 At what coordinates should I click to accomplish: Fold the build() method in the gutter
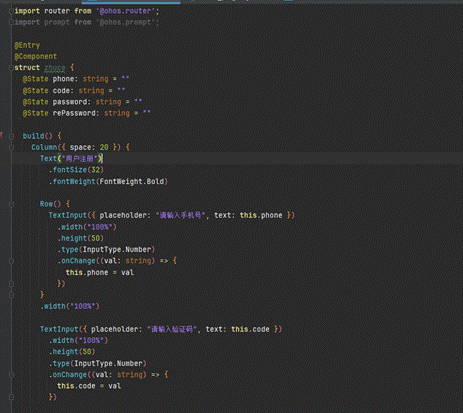pos(11,136)
